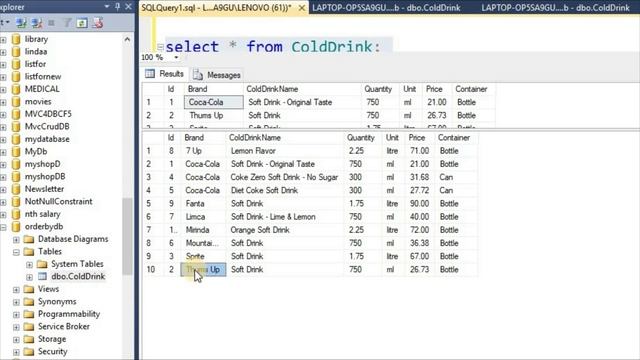This screenshot has width=640, height=360.
Task: Open the 100 % zoom dropdown in query editor
Action: tap(176, 58)
